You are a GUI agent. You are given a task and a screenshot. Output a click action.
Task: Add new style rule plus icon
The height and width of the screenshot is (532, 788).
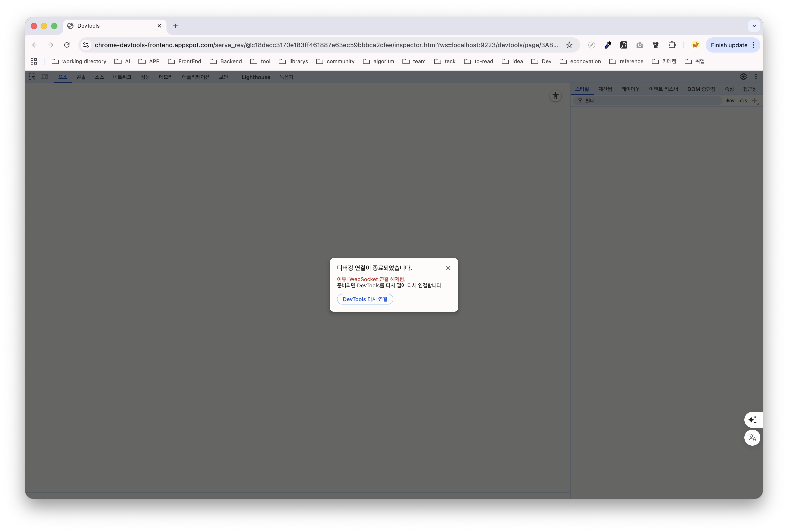pyautogui.click(x=754, y=101)
